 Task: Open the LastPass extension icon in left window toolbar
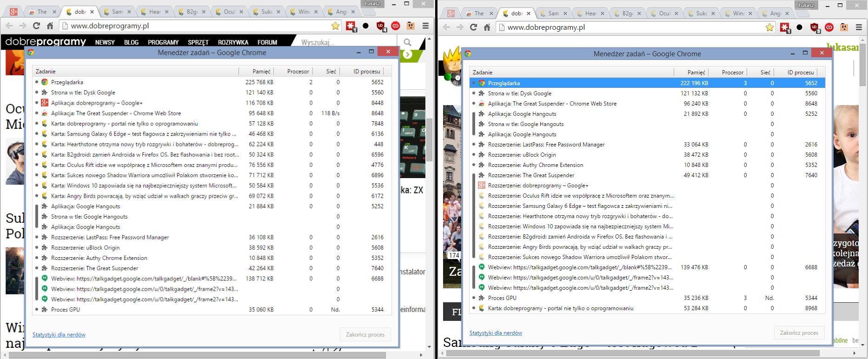(x=351, y=26)
